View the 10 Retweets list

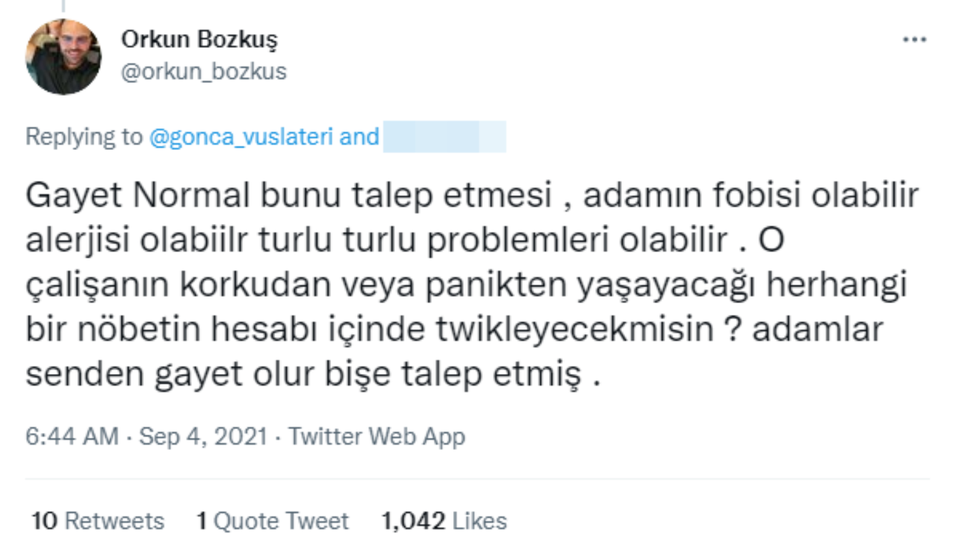click(98, 520)
